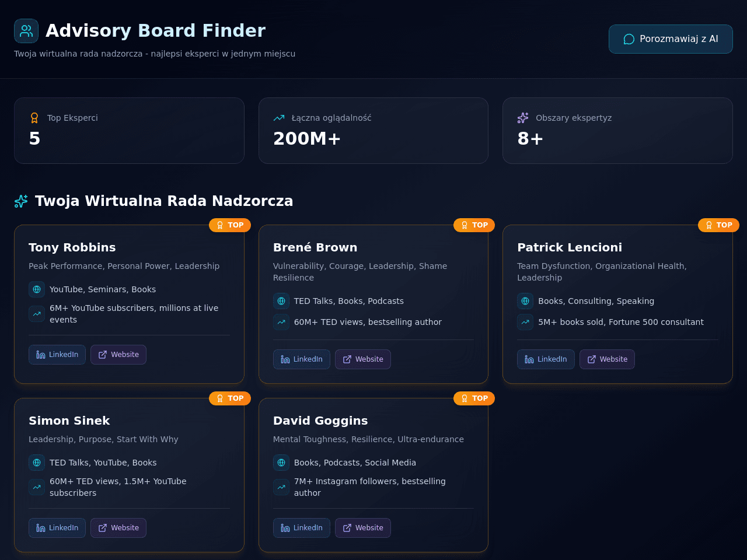Click the TOP badge on Patrick Lencioni card
This screenshot has height=560, width=747.
tap(718, 225)
